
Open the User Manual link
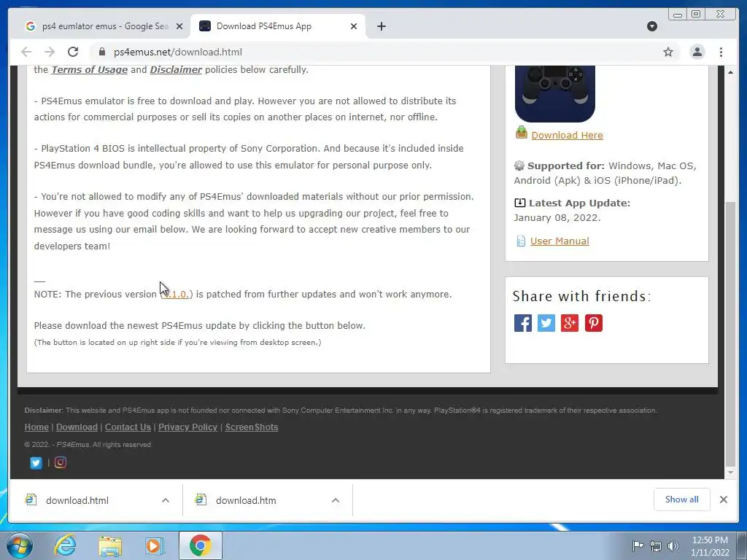coord(560,241)
